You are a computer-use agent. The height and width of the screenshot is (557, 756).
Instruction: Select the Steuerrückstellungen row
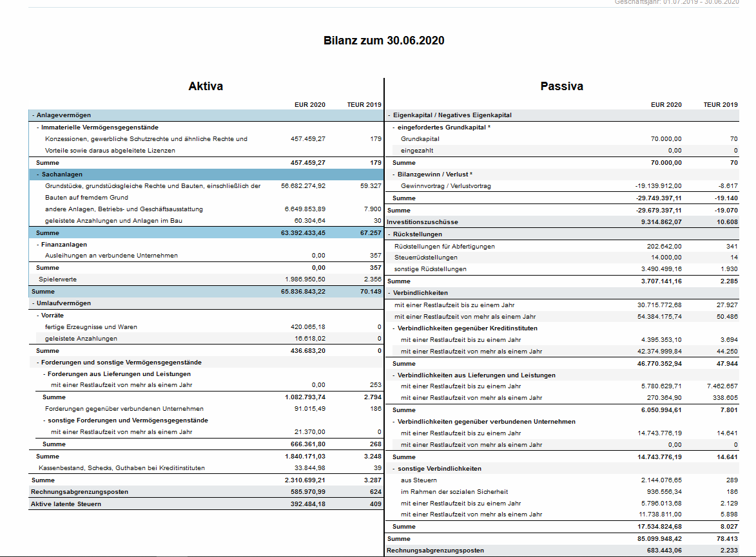pyautogui.click(x=562, y=258)
